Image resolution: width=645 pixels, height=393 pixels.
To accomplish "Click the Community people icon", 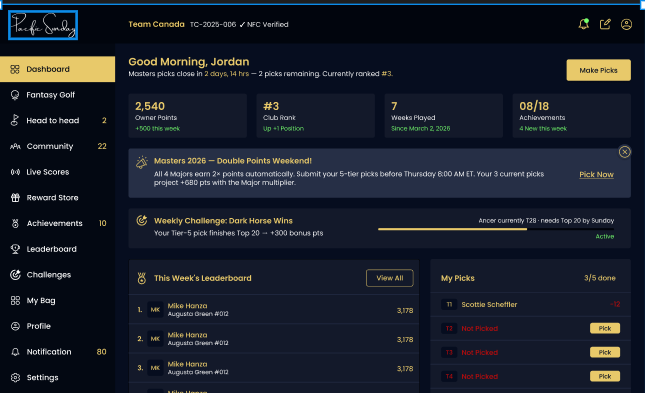I will (x=15, y=146).
